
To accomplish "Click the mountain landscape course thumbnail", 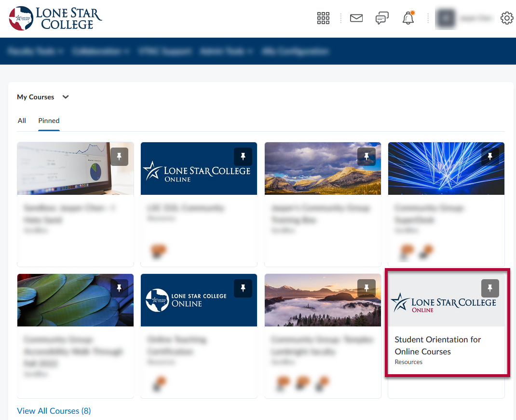I will tap(323, 168).
